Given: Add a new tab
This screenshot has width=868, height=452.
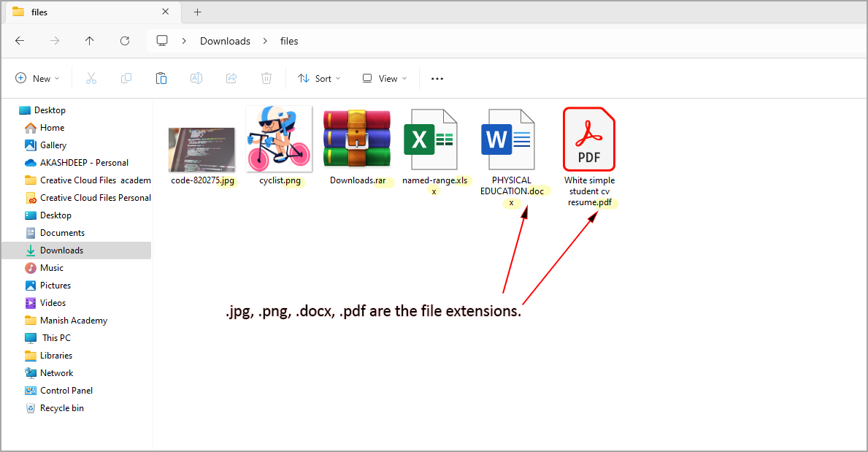Looking at the screenshot, I should pos(197,12).
